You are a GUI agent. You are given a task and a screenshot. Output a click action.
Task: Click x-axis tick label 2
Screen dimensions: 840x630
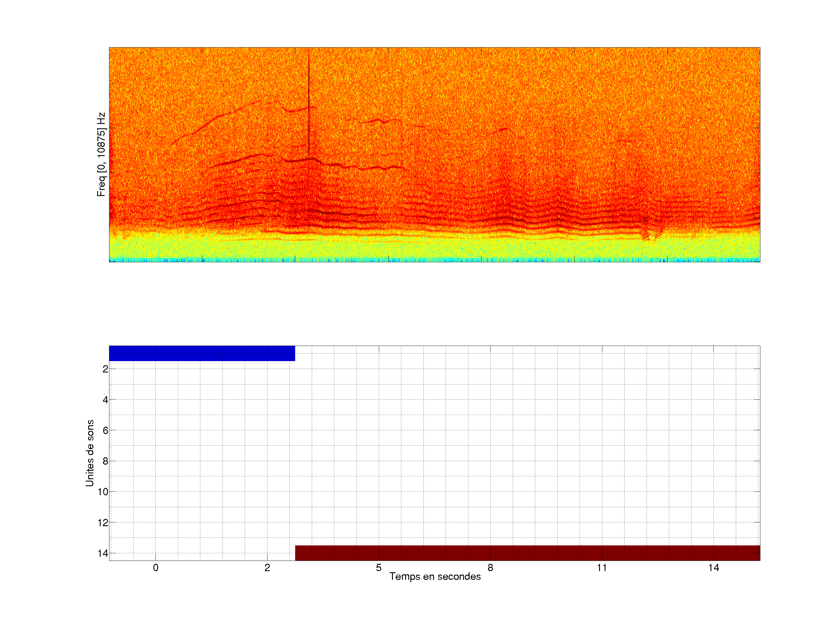tap(267, 568)
